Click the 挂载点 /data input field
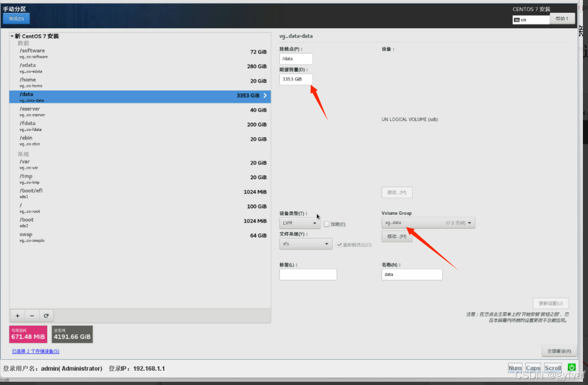The height and width of the screenshot is (385, 588). (x=296, y=59)
